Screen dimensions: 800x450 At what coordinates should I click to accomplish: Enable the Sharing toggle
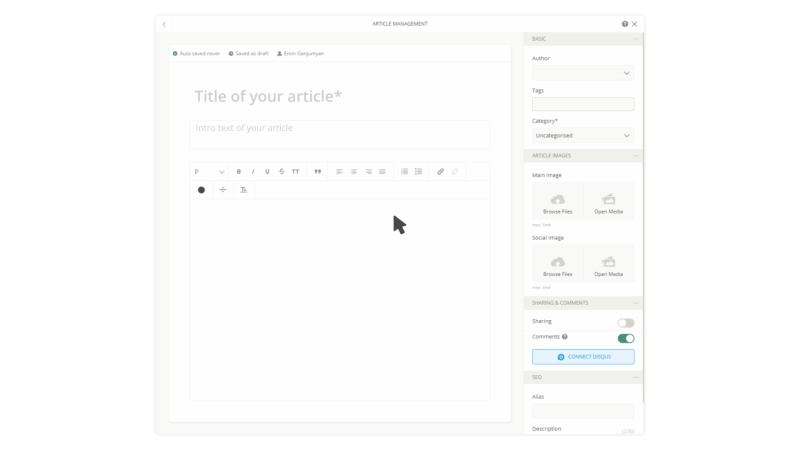coord(626,323)
